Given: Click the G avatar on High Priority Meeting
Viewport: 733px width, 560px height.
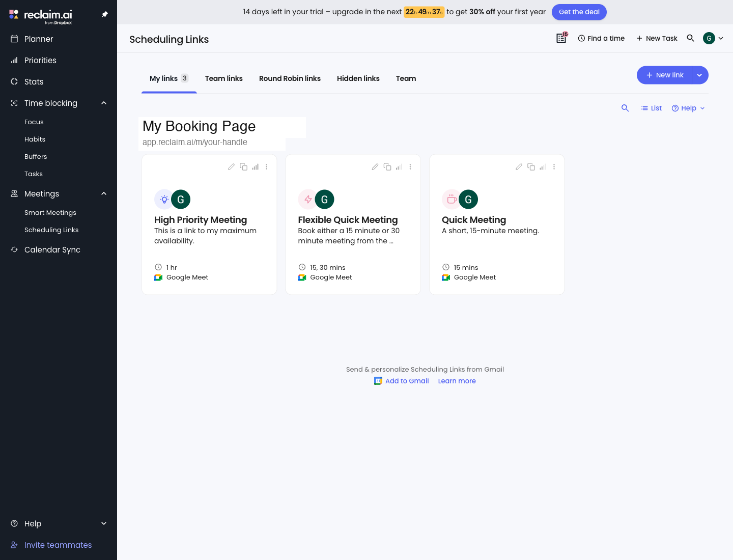Looking at the screenshot, I should pyautogui.click(x=181, y=200).
